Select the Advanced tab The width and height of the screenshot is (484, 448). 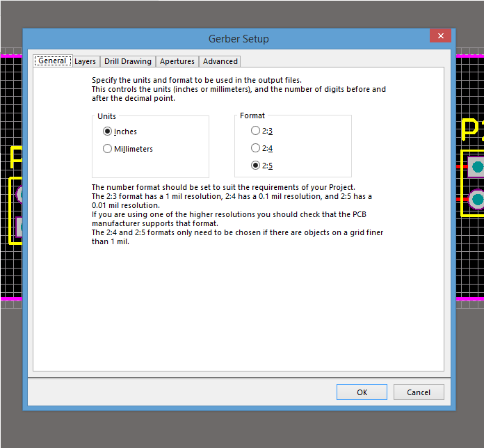[x=220, y=61]
